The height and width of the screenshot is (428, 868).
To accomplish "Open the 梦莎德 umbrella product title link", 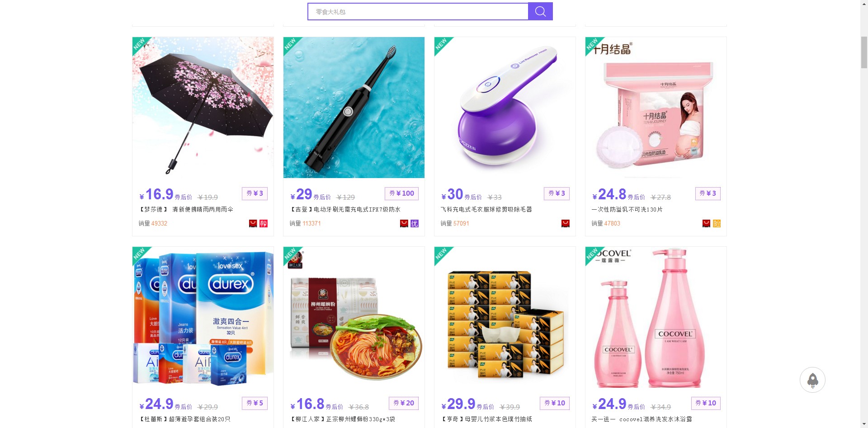I will [x=186, y=209].
